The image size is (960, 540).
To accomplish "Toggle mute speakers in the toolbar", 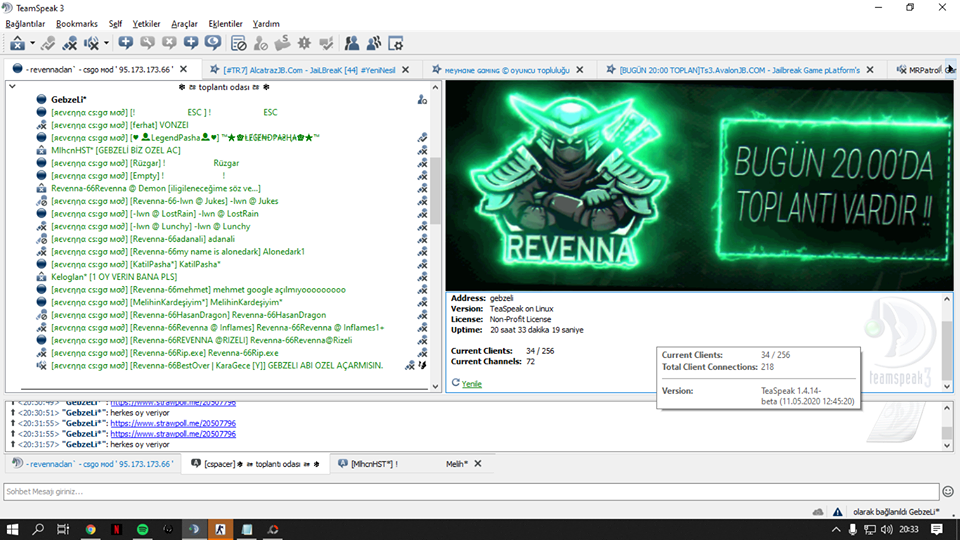I will click(91, 43).
